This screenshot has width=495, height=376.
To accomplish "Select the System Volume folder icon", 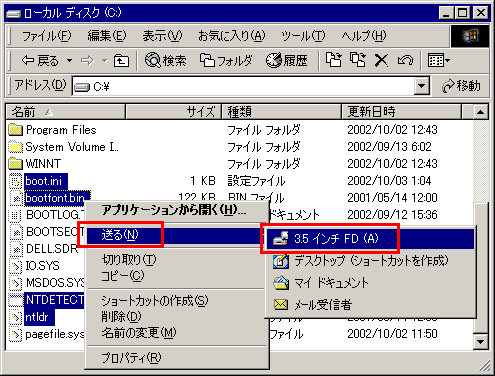I will (x=15, y=147).
